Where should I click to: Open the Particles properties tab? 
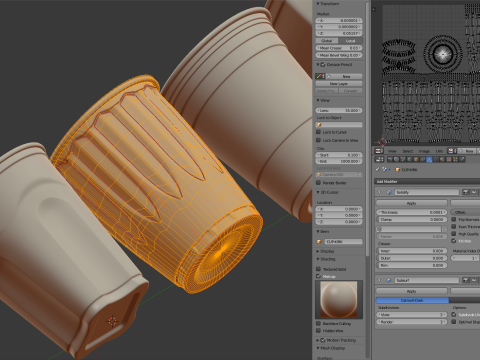(x=455, y=159)
